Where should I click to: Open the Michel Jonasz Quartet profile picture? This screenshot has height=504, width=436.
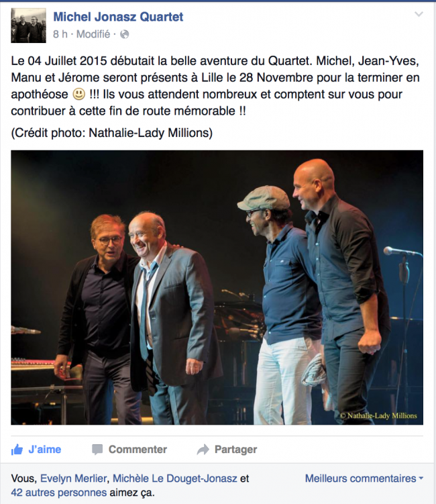pos(29,26)
